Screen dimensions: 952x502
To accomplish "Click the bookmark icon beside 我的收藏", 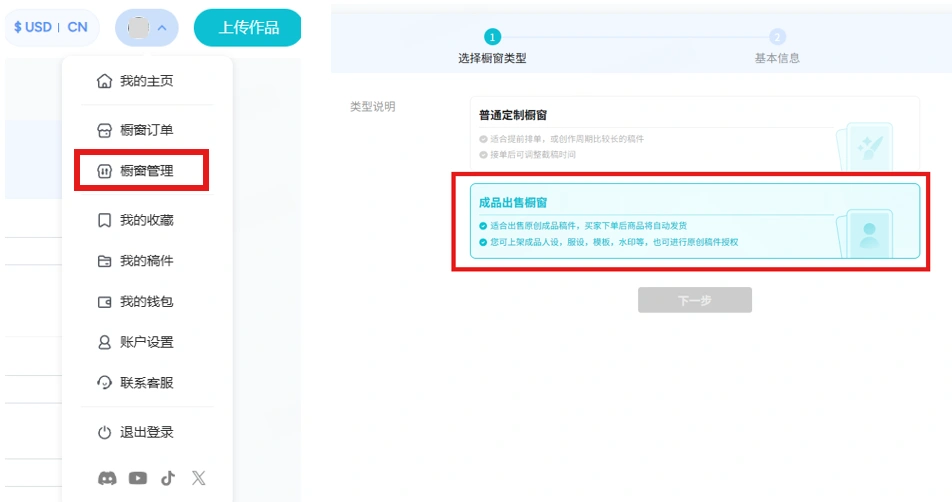I will 104,220.
